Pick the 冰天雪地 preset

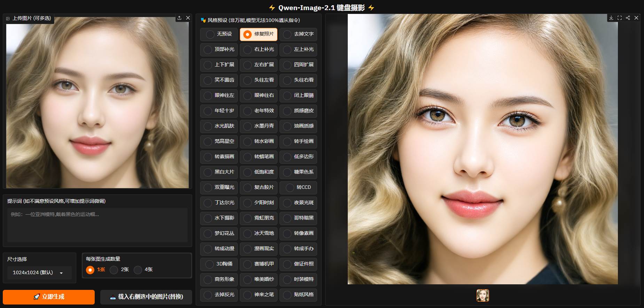click(259, 233)
